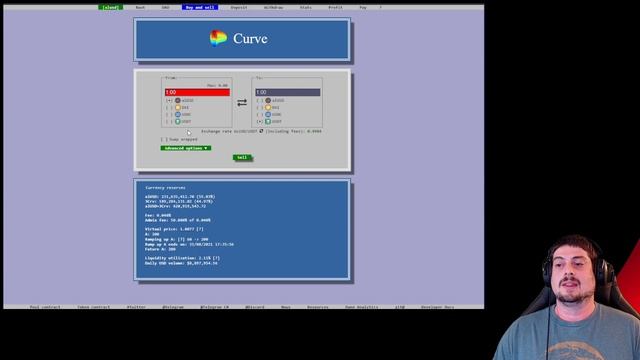Open the @Discord footer link
This screenshot has width=640, height=360.
pos(255,307)
